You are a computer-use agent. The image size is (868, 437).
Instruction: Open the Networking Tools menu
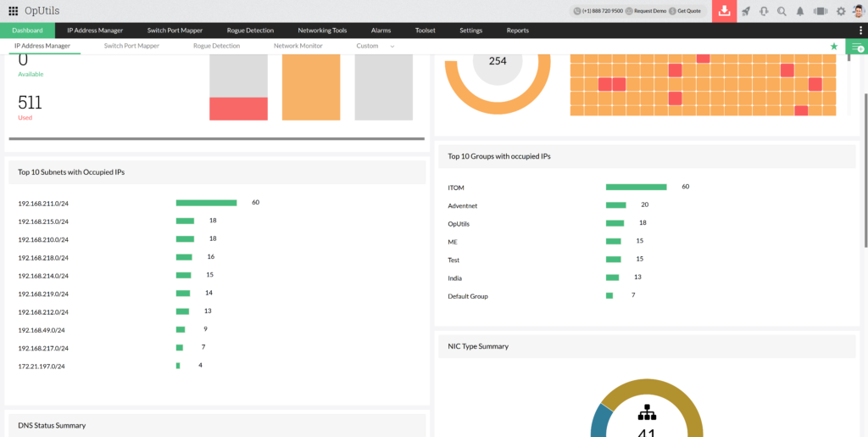point(322,31)
